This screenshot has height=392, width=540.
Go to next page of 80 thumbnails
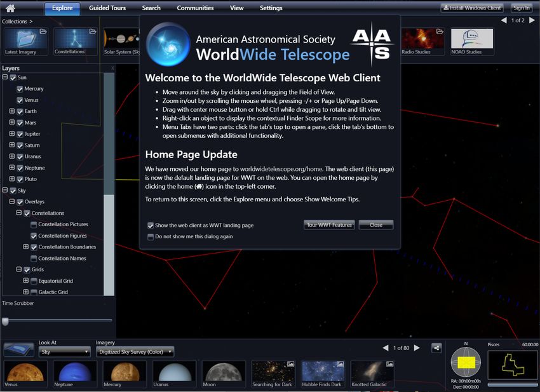pyautogui.click(x=417, y=348)
